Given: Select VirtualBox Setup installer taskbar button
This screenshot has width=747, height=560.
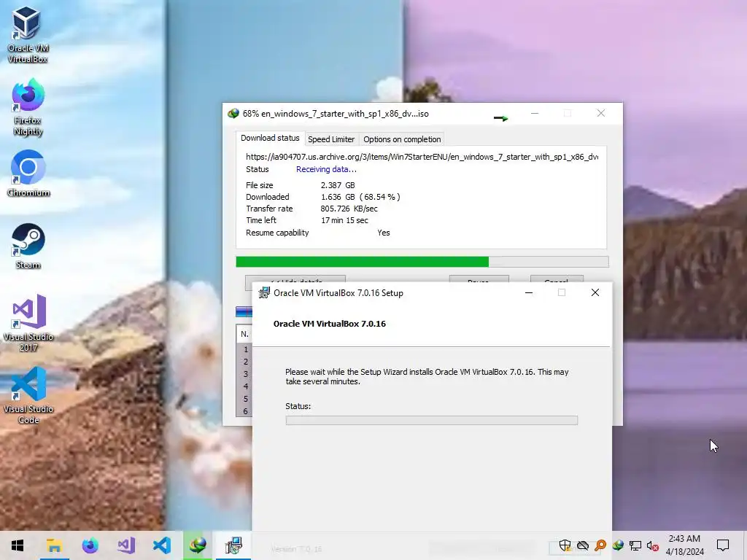Looking at the screenshot, I should pyautogui.click(x=233, y=545).
